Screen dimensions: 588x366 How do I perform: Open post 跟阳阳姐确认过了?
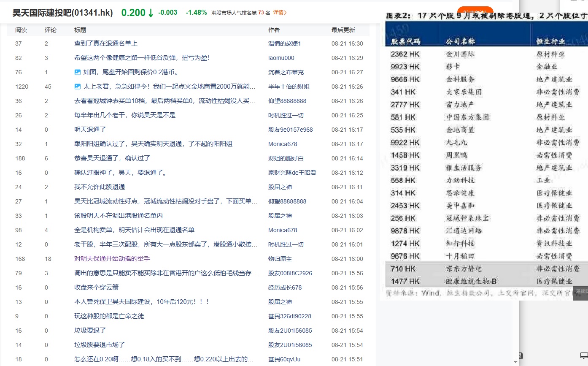point(154,144)
